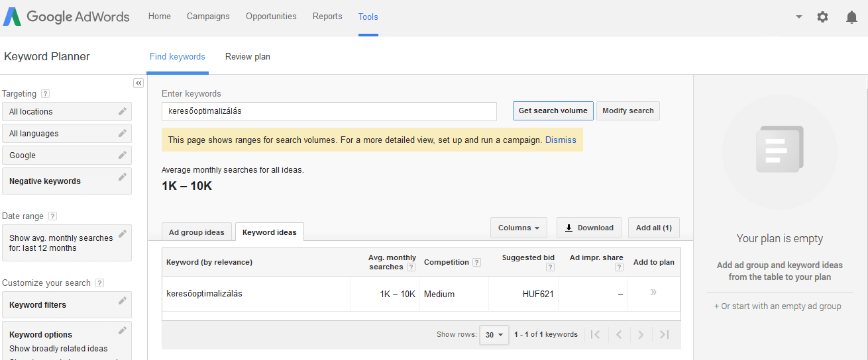Click Add all (1) button
Image resolution: width=868 pixels, height=360 pixels.
tap(654, 228)
